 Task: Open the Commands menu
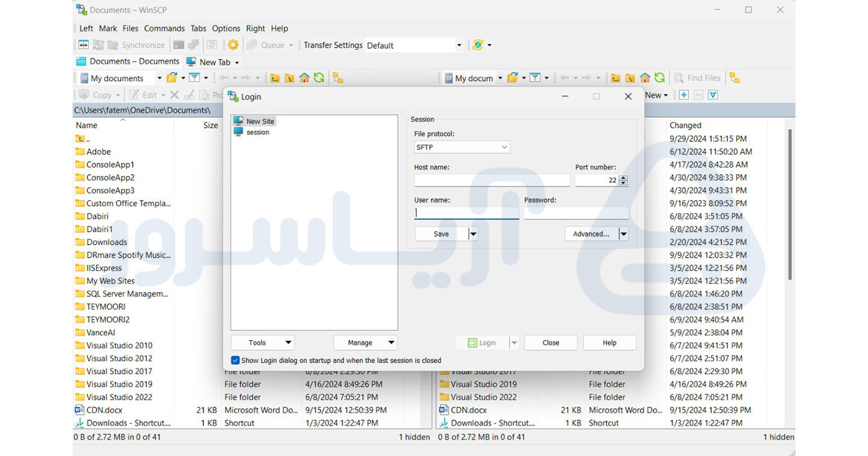click(164, 28)
